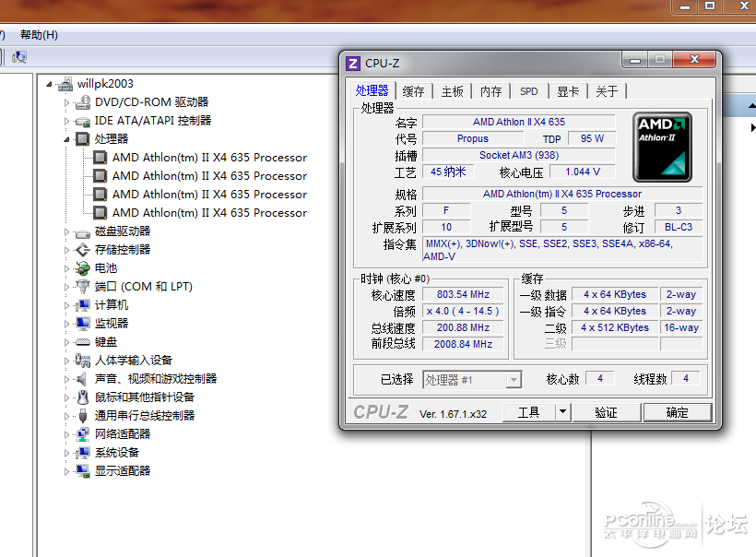Viewport: 756px width, 557px height.
Task: Expand the DVD/CD-ROM 驱动器 node
Action: pos(67,102)
